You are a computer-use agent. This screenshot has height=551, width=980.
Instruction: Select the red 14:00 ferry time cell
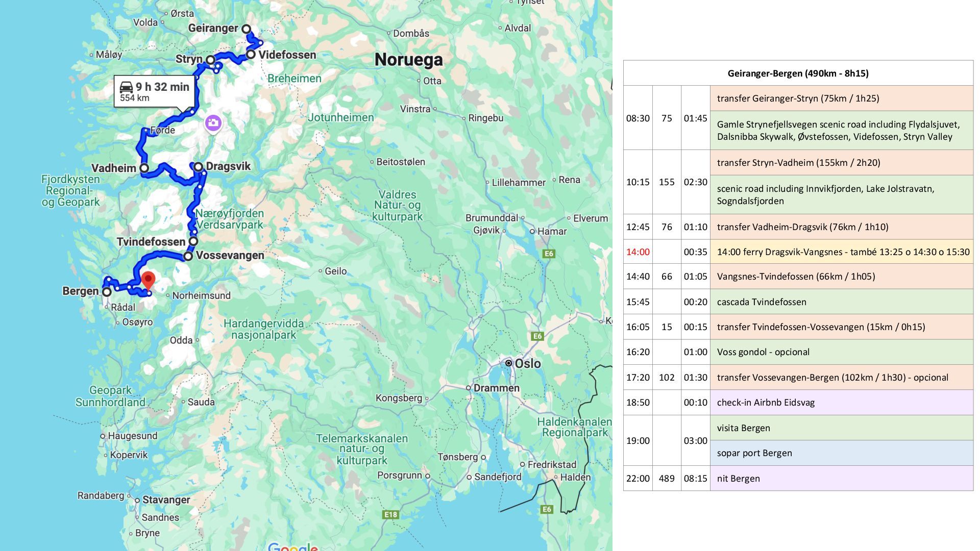[638, 252]
